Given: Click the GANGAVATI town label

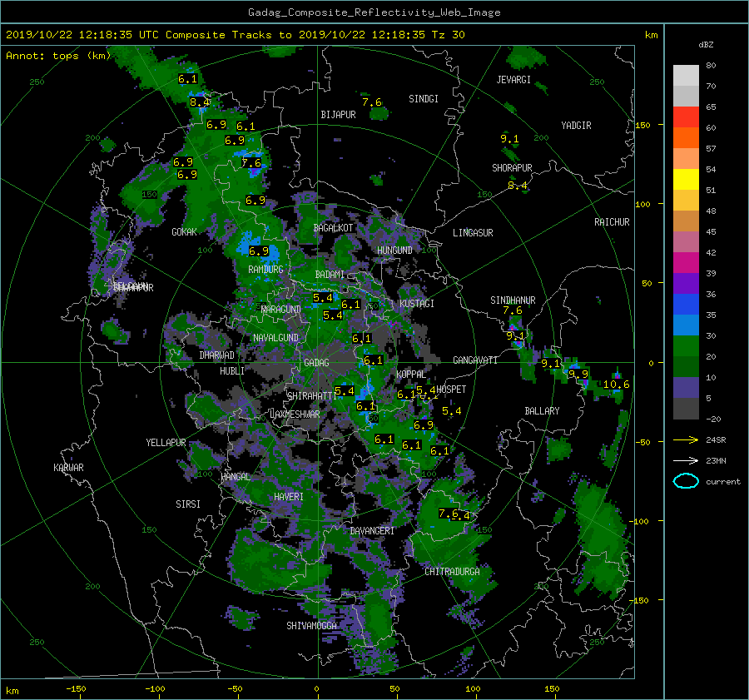Looking at the screenshot, I should tap(475, 360).
